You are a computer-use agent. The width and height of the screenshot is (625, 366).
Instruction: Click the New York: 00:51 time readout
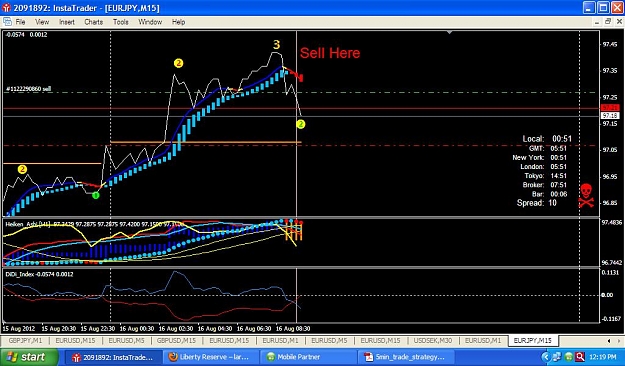[539, 157]
